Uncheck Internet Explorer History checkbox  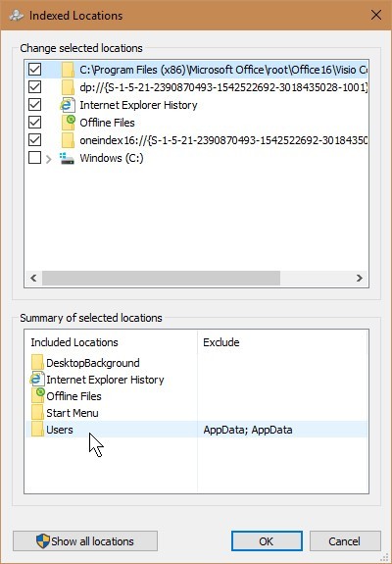coord(35,105)
